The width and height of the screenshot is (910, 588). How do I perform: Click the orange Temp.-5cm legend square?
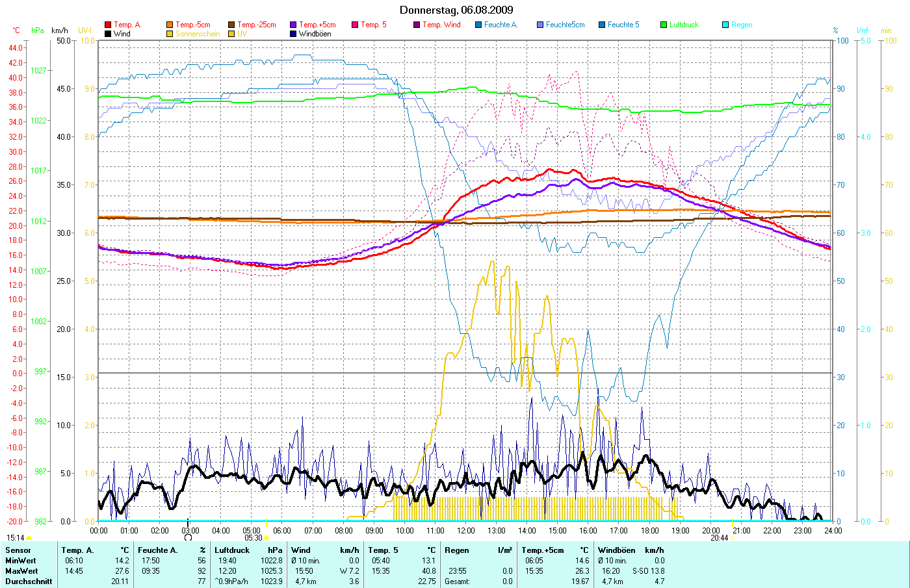(170, 25)
